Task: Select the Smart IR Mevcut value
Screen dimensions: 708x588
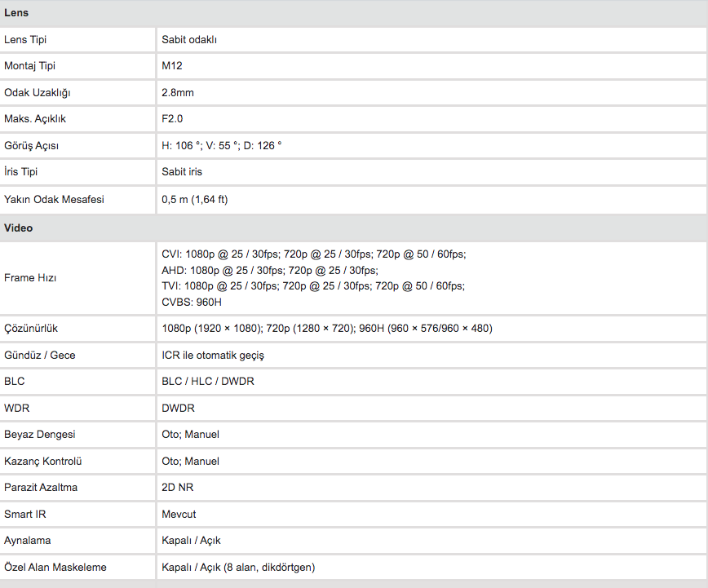Action: pyautogui.click(x=179, y=515)
